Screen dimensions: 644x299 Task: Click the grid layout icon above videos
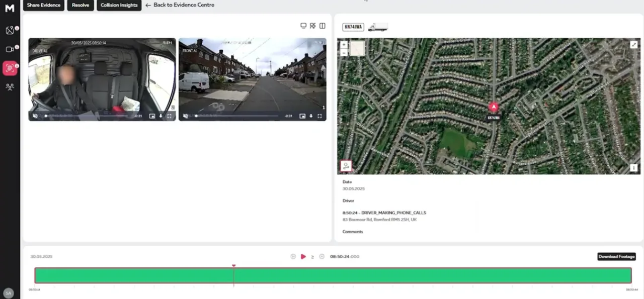[313, 26]
